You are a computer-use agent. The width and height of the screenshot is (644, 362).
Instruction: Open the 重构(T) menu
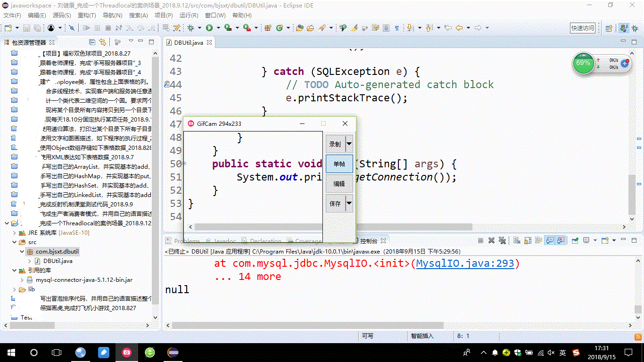point(87,16)
